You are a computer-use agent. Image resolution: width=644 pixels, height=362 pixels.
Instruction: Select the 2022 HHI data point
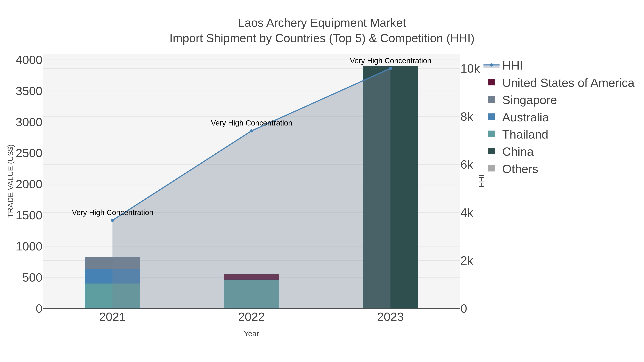pos(252,131)
